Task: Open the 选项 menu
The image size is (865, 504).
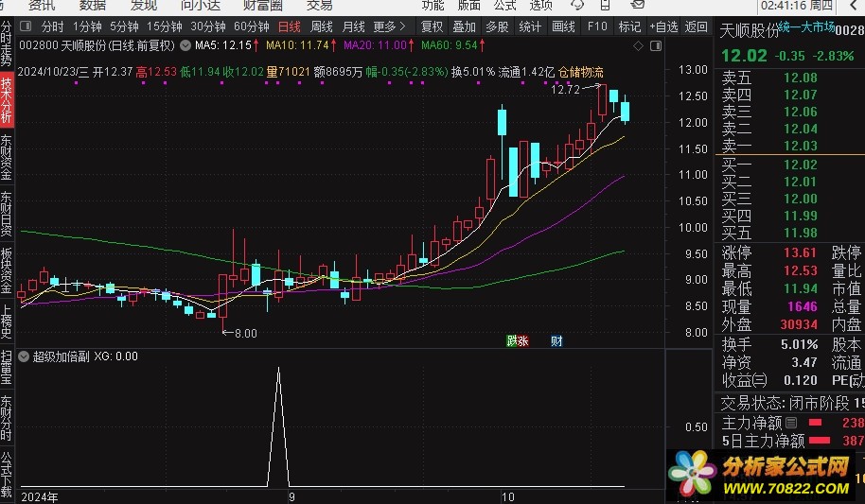Action: [x=540, y=5]
